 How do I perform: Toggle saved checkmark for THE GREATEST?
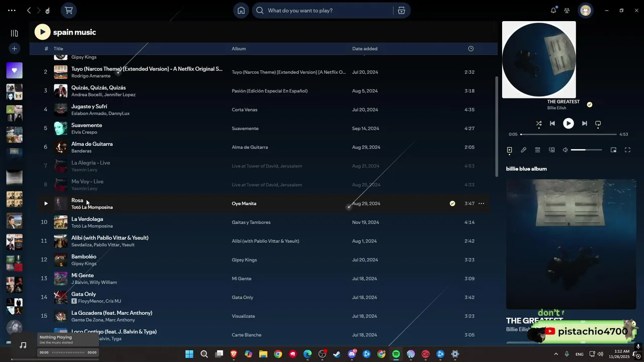pos(590,105)
